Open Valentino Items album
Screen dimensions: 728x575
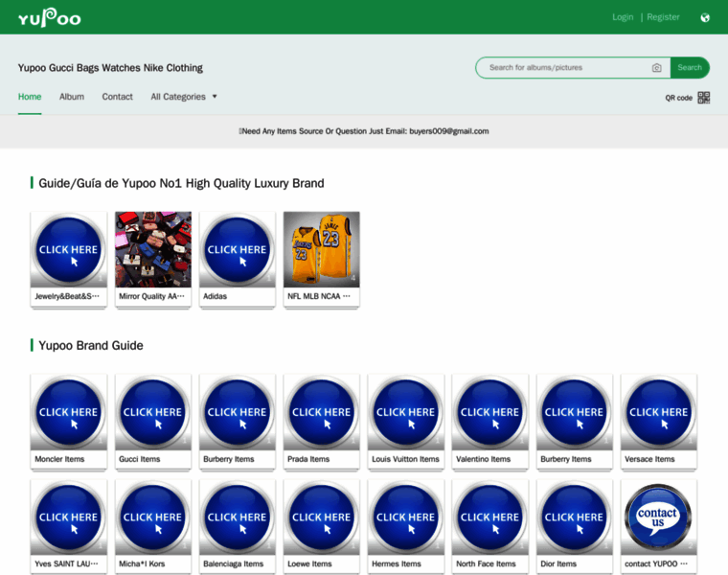coord(490,412)
